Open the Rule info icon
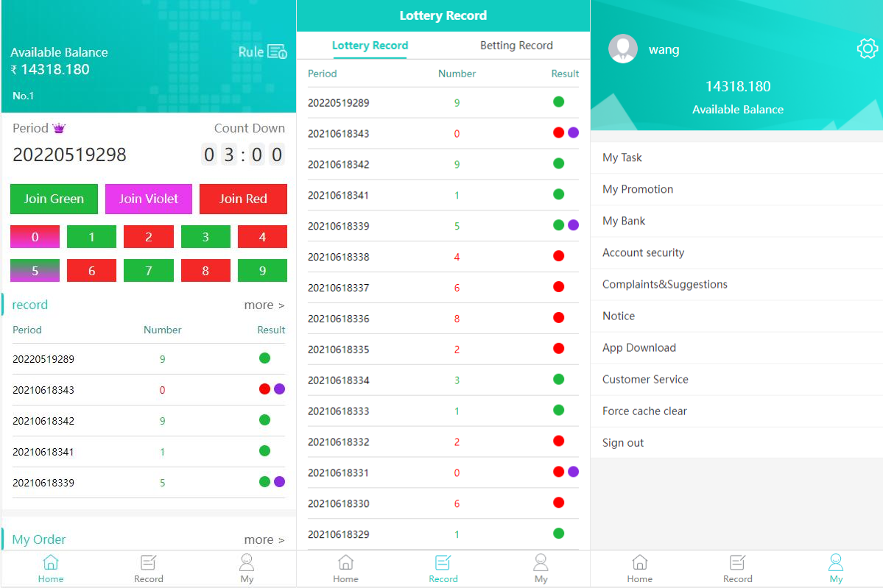883x588 pixels. pos(278,52)
